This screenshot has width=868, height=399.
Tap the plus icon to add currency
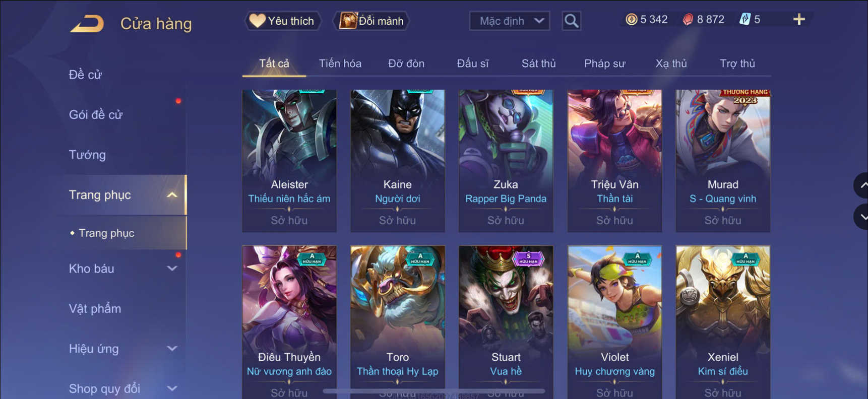799,20
